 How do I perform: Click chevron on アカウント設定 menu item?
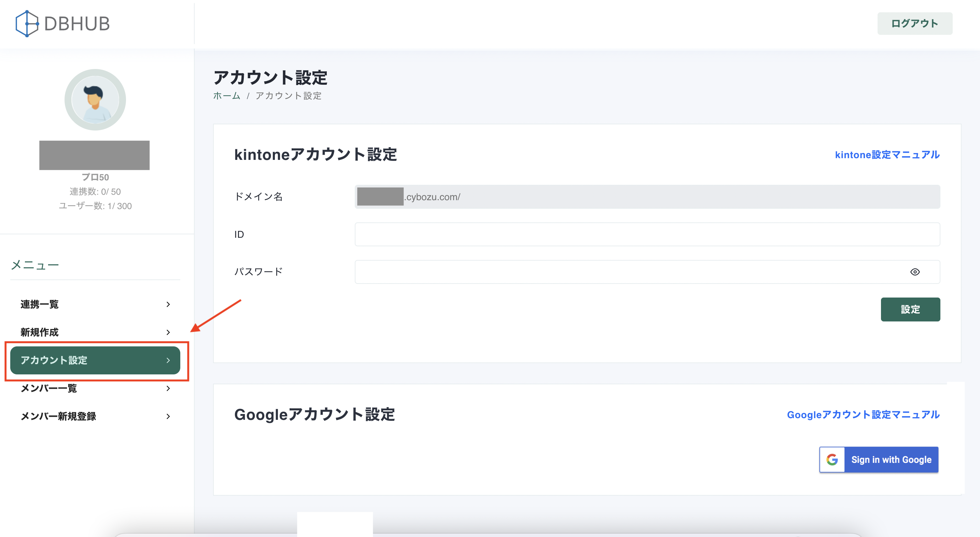tap(168, 360)
